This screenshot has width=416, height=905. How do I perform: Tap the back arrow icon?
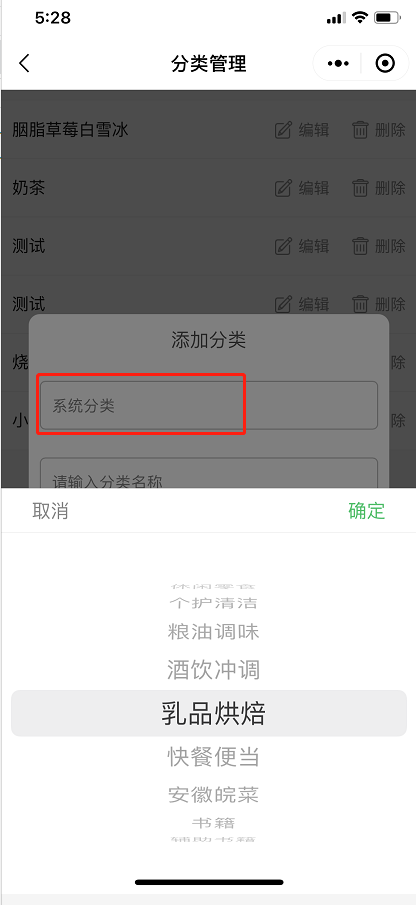(x=24, y=63)
